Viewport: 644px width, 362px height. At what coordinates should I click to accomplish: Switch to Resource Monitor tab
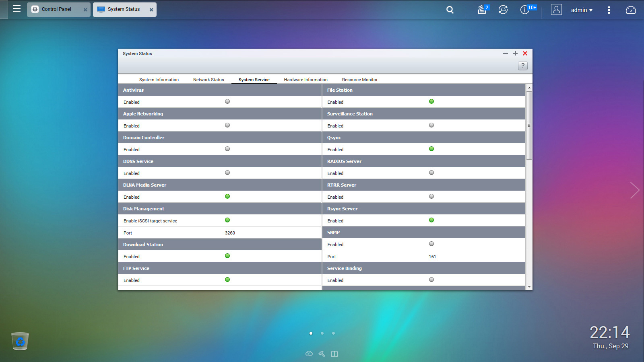tap(360, 80)
